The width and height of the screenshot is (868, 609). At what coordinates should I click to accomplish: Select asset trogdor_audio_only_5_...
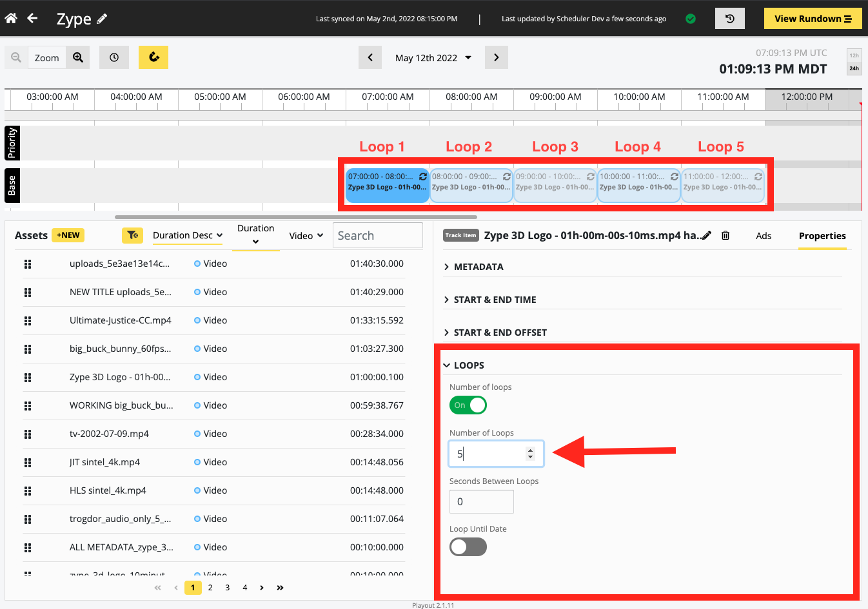(x=213, y=519)
